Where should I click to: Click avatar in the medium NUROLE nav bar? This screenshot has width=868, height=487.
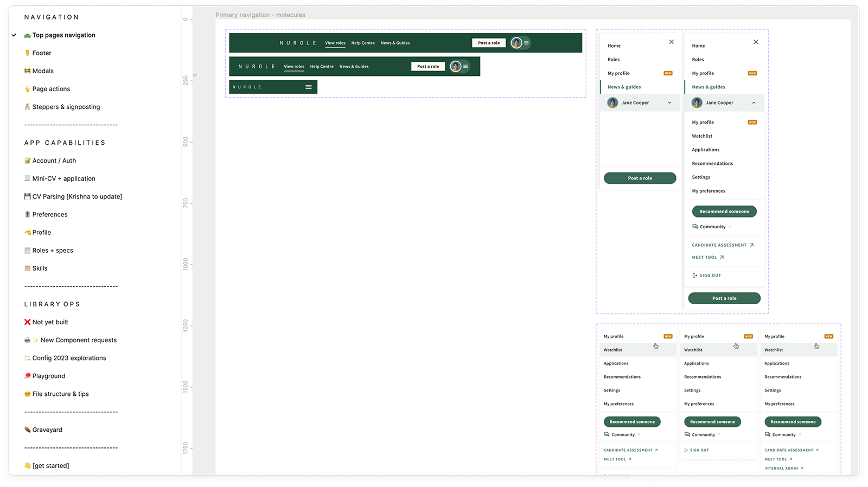click(x=456, y=66)
